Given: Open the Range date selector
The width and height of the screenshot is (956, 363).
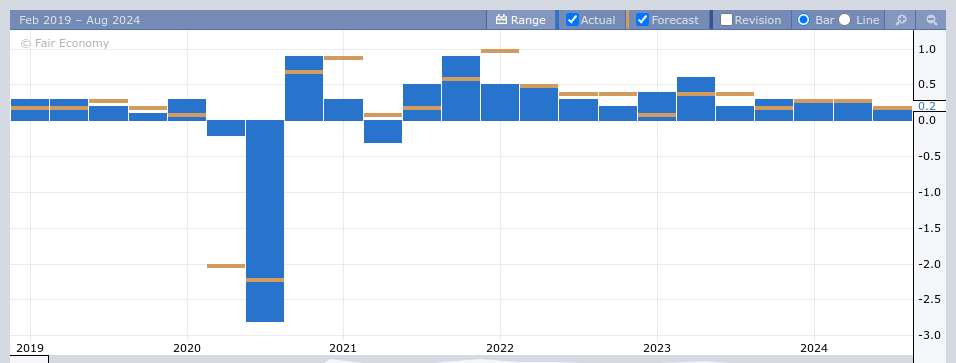Looking at the screenshot, I should point(521,20).
